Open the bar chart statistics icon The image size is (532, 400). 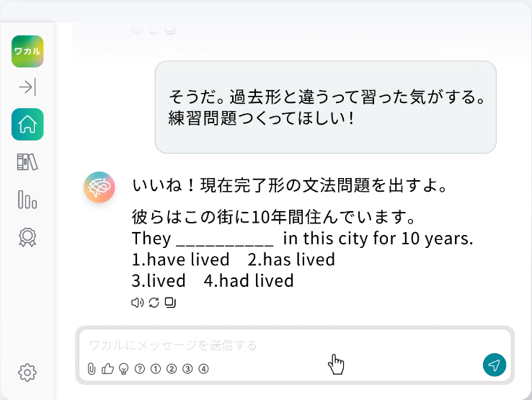(x=27, y=199)
